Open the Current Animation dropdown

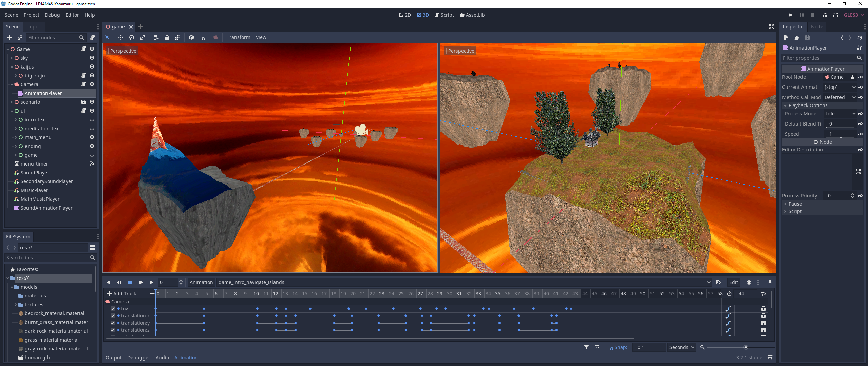pyautogui.click(x=840, y=87)
